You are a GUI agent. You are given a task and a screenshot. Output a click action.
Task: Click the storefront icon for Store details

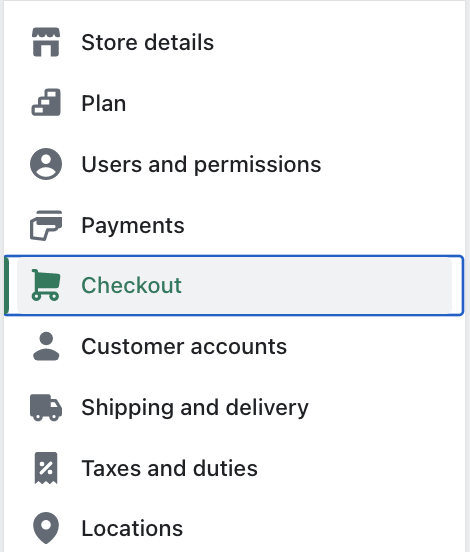click(x=46, y=42)
